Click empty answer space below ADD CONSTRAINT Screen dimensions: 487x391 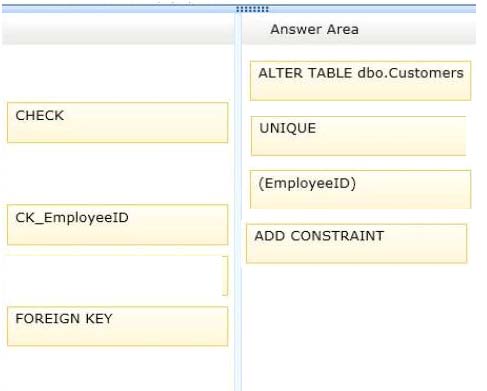(358, 327)
